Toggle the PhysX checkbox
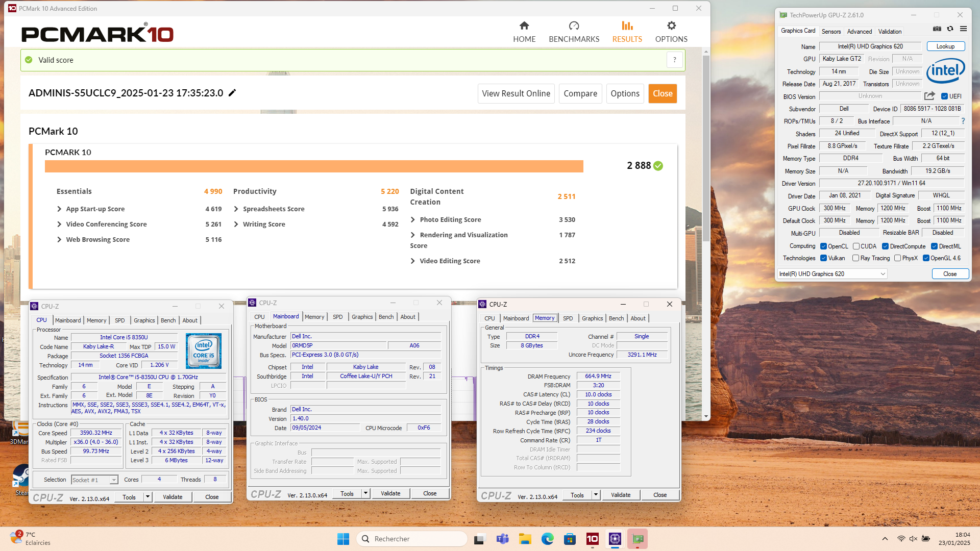 pos(897,258)
